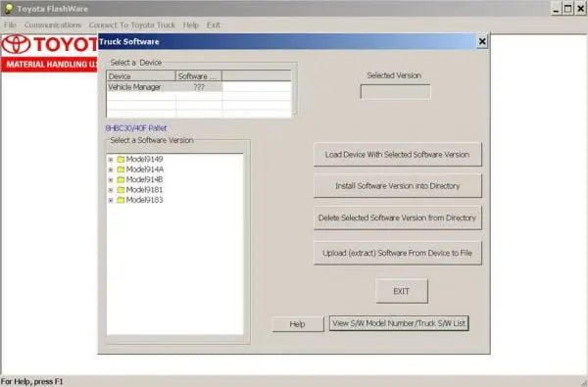Select the Model9181 label in tree
The width and height of the screenshot is (588, 387).
point(144,190)
